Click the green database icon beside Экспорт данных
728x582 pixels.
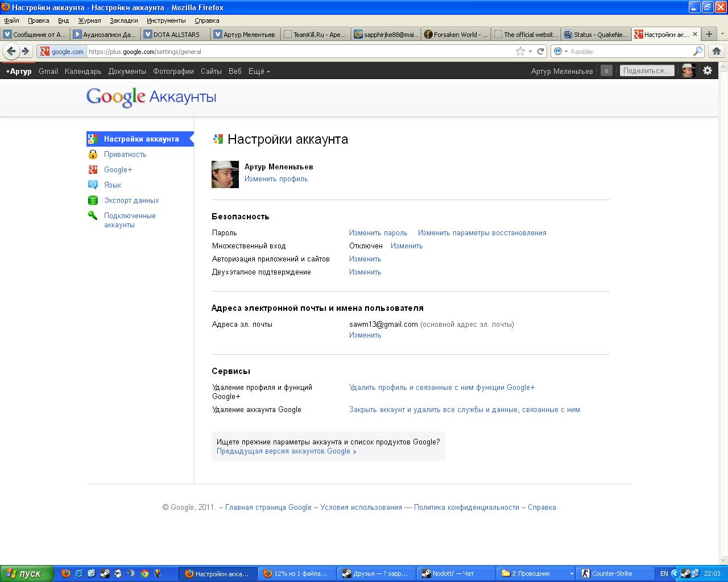(93, 200)
